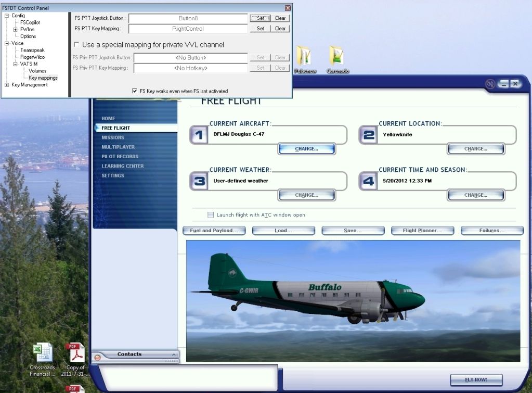Click the 'Yellowknife' location text

[397, 134]
